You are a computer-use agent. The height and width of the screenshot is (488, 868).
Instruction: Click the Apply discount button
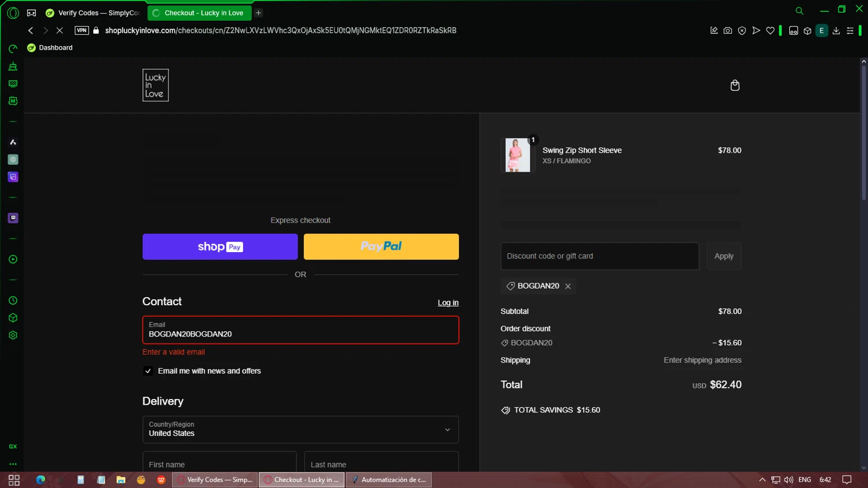(x=724, y=256)
